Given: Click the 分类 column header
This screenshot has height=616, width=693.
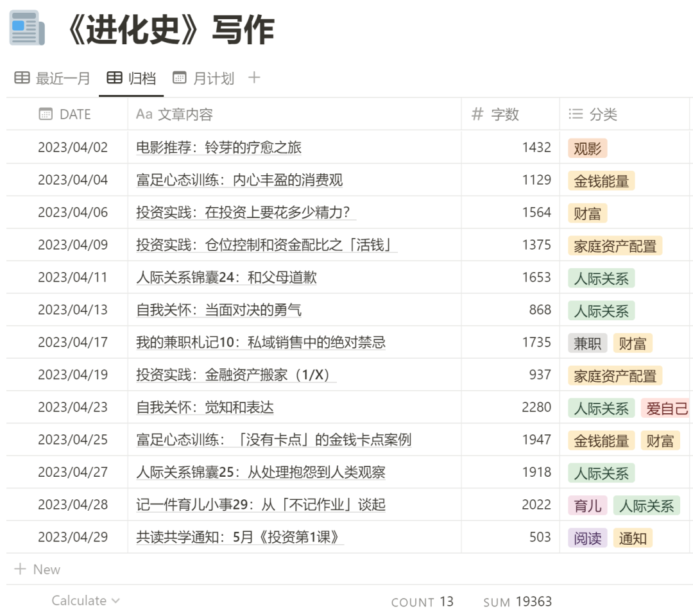Looking at the screenshot, I should [624, 114].
